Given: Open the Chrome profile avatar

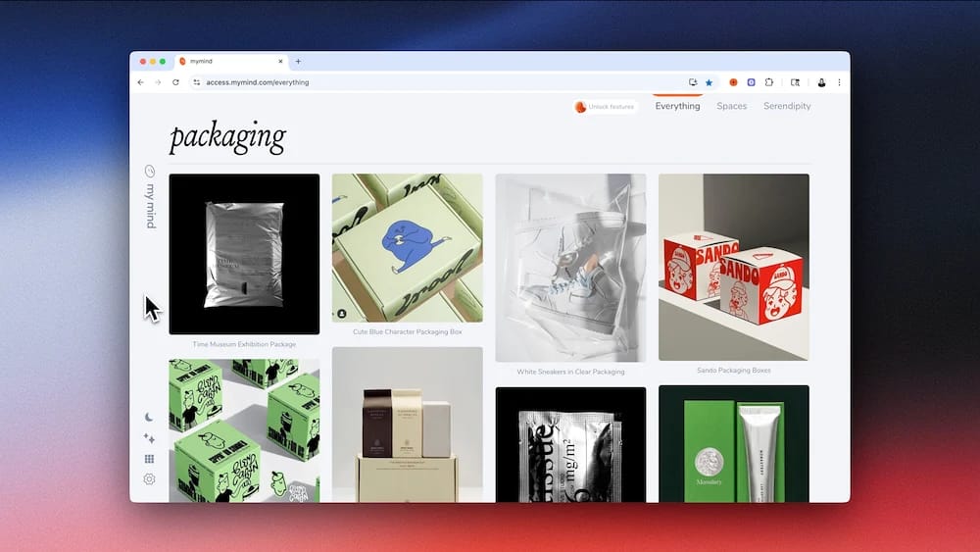Looking at the screenshot, I should click(x=821, y=82).
